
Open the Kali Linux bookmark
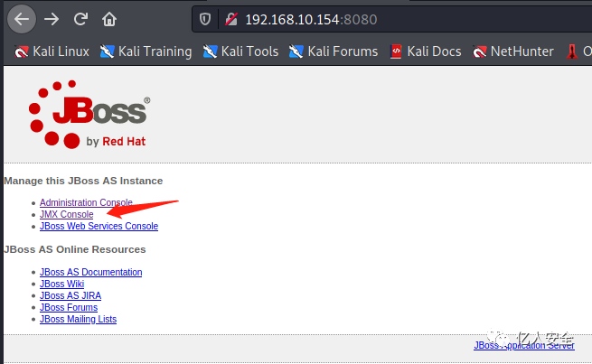coord(52,51)
